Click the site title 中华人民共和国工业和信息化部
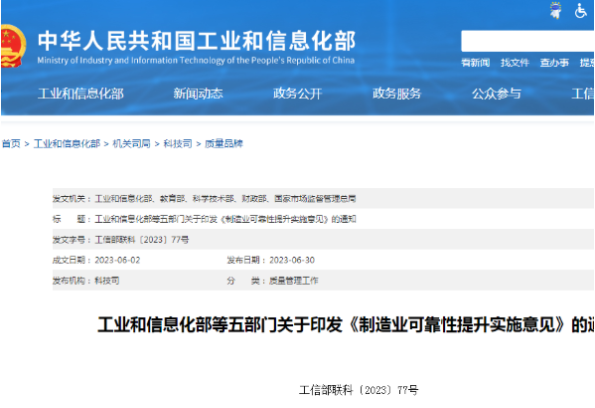The height and width of the screenshot is (408, 595). tap(197, 41)
